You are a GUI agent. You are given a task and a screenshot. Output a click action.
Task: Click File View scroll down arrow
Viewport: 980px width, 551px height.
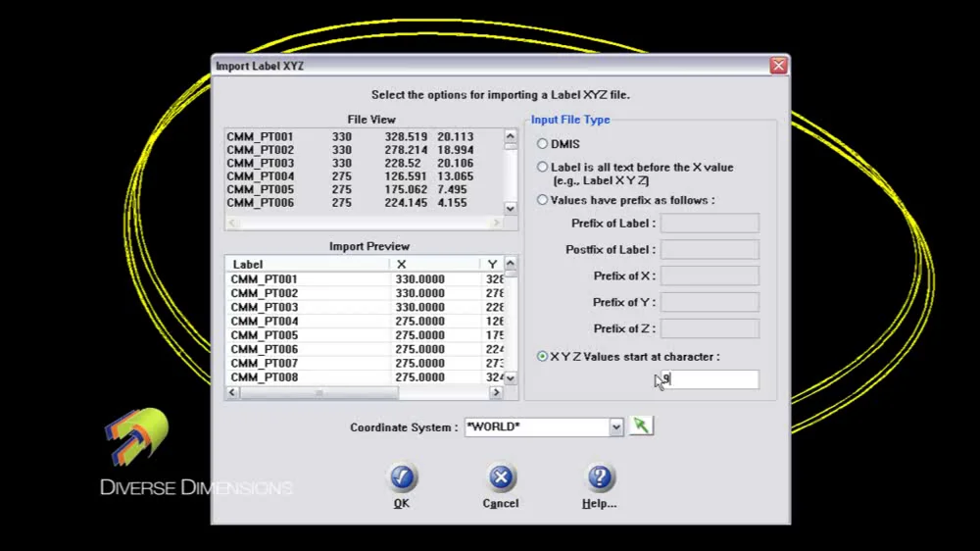coord(511,208)
